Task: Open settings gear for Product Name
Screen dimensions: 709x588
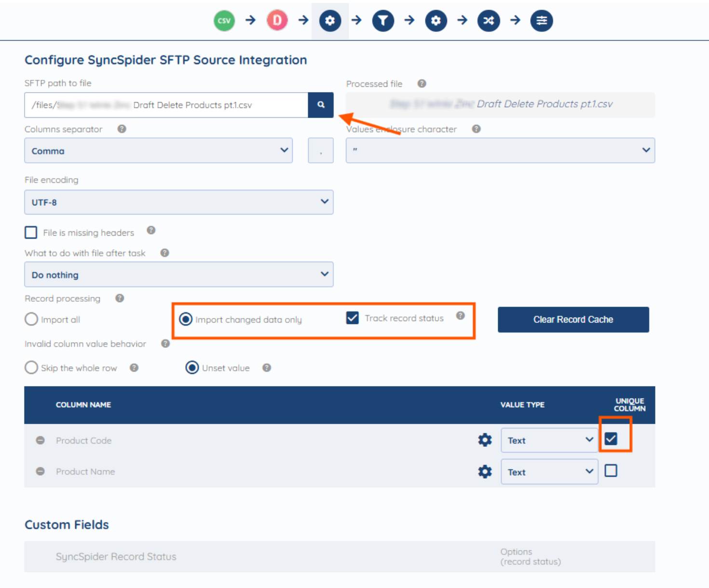Action: tap(485, 471)
